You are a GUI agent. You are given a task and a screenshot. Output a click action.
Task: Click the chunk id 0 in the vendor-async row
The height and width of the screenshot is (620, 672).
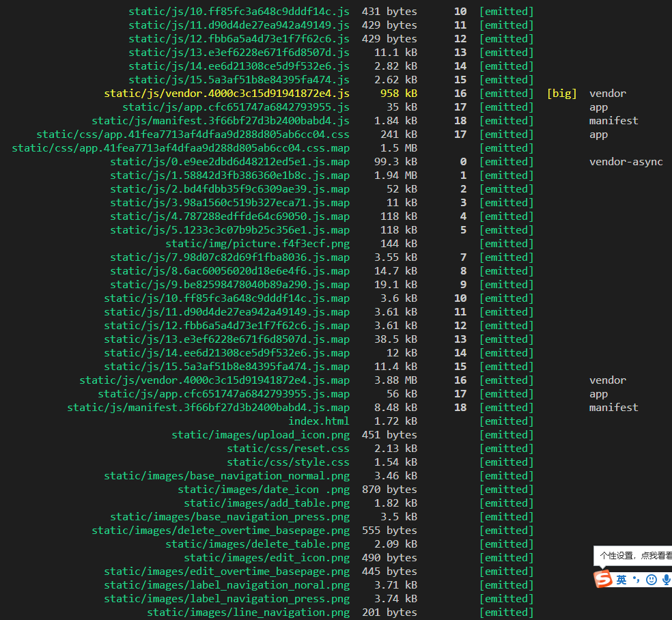tap(463, 162)
